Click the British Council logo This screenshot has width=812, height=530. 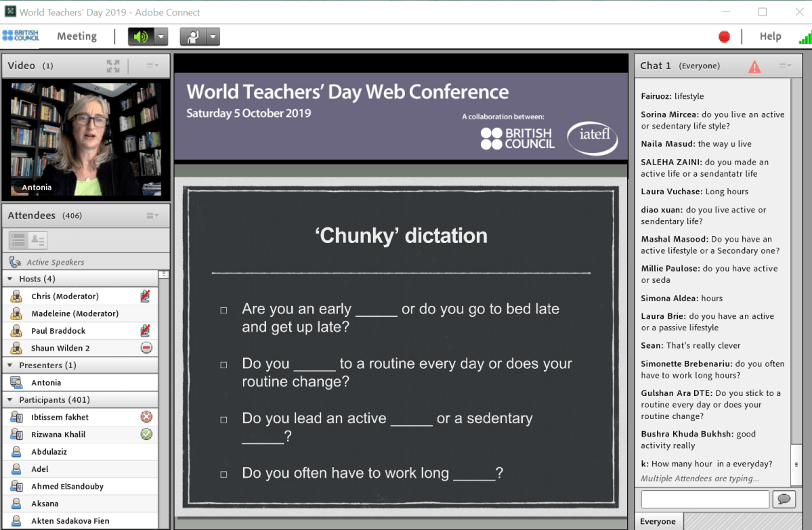pyautogui.click(x=21, y=36)
